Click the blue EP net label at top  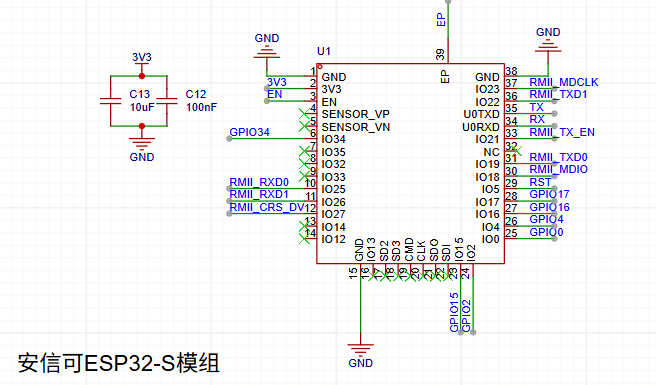tap(441, 20)
